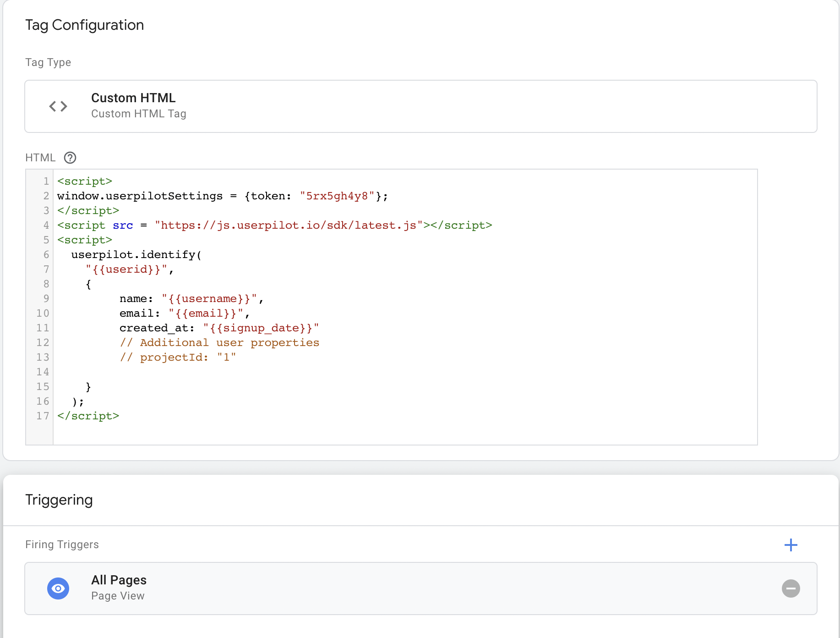Click the Triggering section heading
The image size is (840, 638).
coord(59,500)
